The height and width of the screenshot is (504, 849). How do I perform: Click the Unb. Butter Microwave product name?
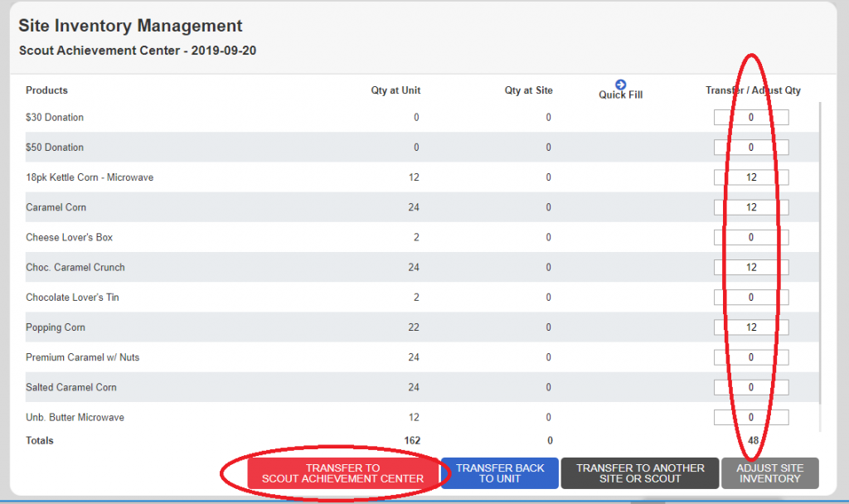[75, 418]
